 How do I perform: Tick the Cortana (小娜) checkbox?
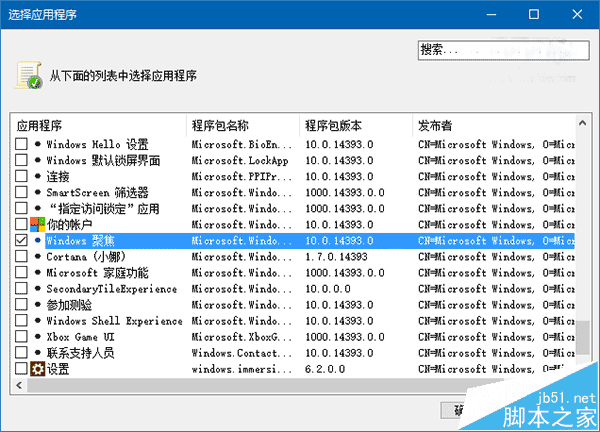[x=21, y=257]
